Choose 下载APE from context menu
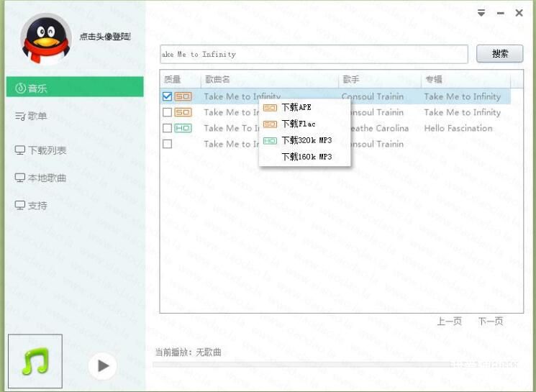Viewport: 536px width, 392px height. pyautogui.click(x=296, y=108)
